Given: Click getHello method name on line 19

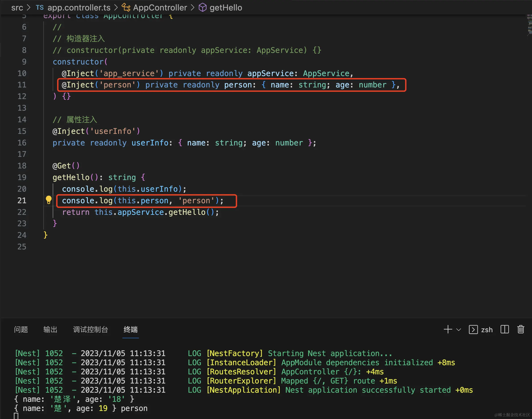Looking at the screenshot, I should pyautogui.click(x=71, y=177).
